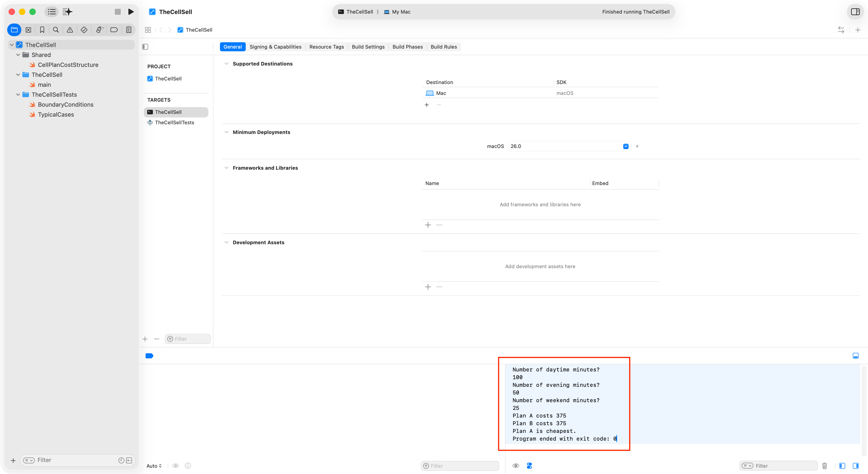The image size is (868, 474).
Task: Switch to the Build Settings tab
Action: [368, 47]
